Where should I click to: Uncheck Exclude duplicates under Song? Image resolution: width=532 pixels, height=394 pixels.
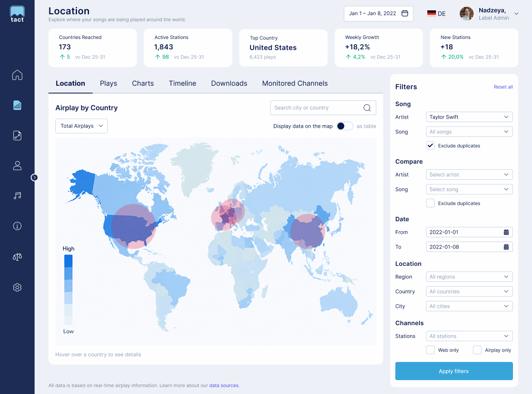click(x=430, y=145)
